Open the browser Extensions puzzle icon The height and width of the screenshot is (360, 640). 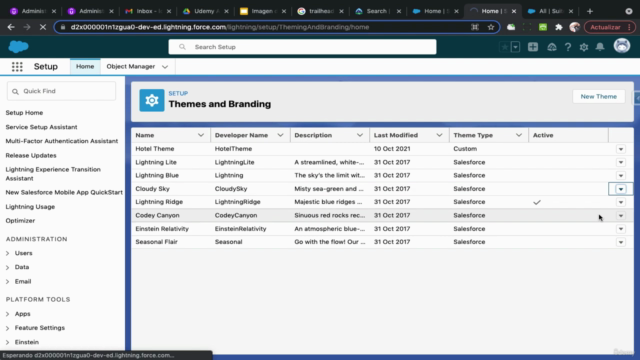pyautogui.click(x=558, y=27)
